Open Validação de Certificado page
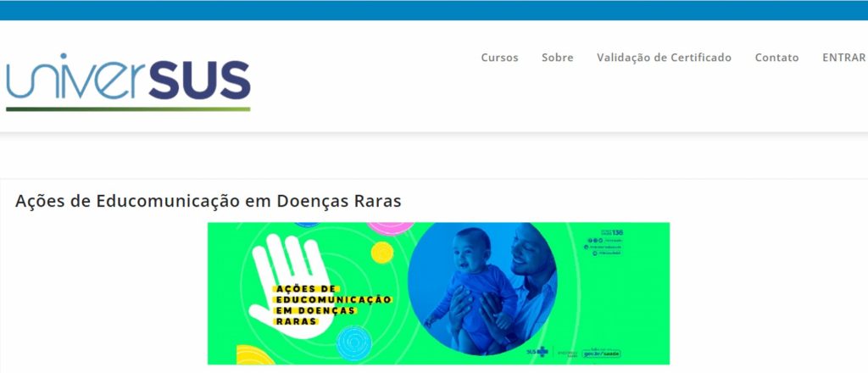 665,58
